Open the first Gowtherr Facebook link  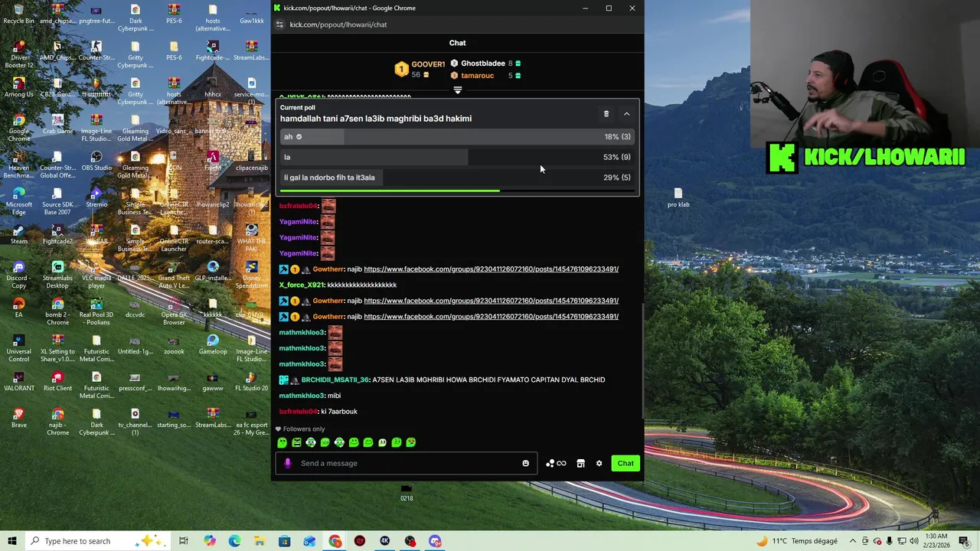coord(491,269)
